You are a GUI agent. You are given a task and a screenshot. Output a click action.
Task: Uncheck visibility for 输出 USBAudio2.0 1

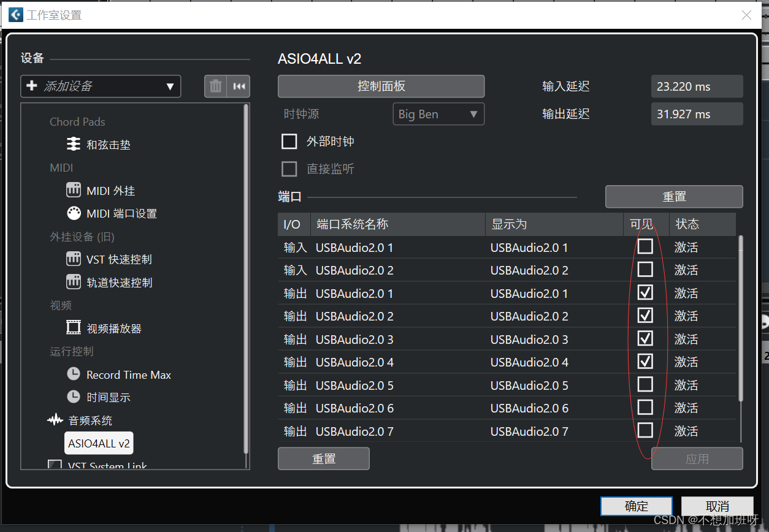[x=645, y=292]
